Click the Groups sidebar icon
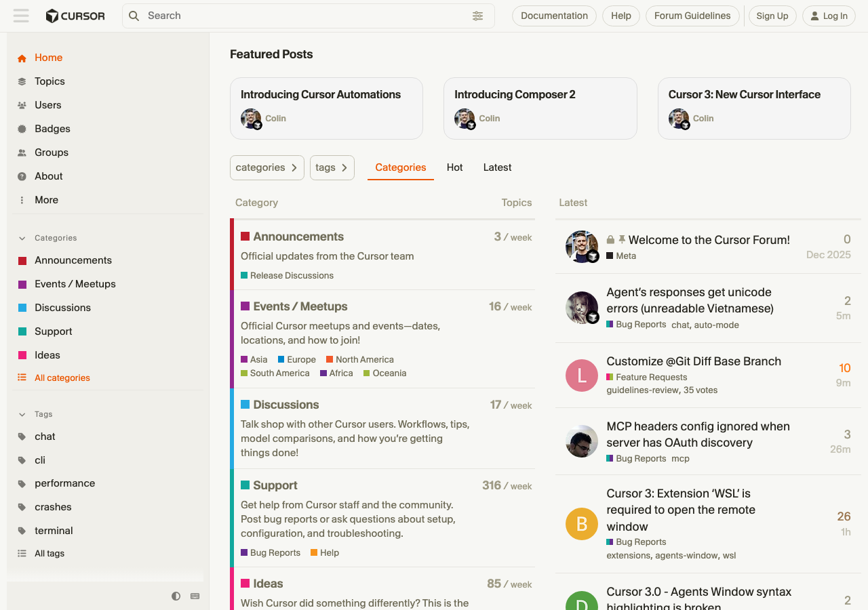Viewport: 868px width, 610px height. pyautogui.click(x=22, y=152)
